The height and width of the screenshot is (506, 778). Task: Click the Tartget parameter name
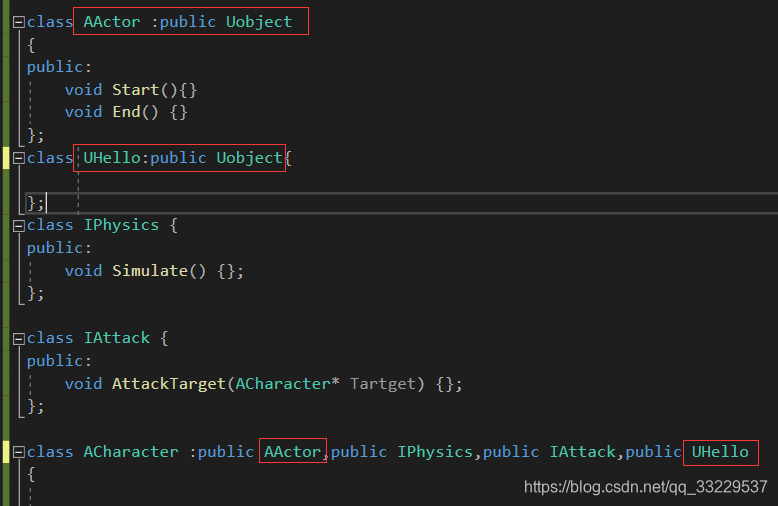pos(383,384)
